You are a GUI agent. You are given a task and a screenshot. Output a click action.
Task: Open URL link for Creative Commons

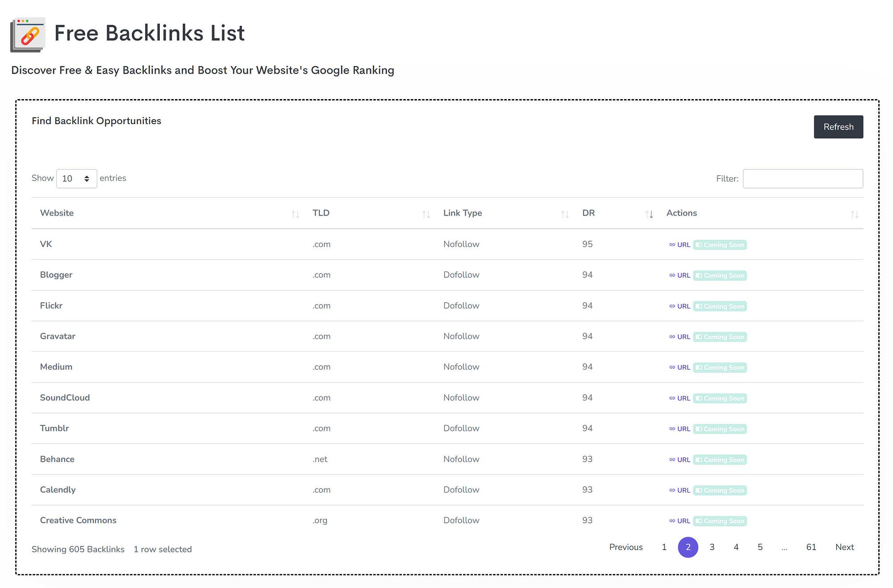point(680,521)
